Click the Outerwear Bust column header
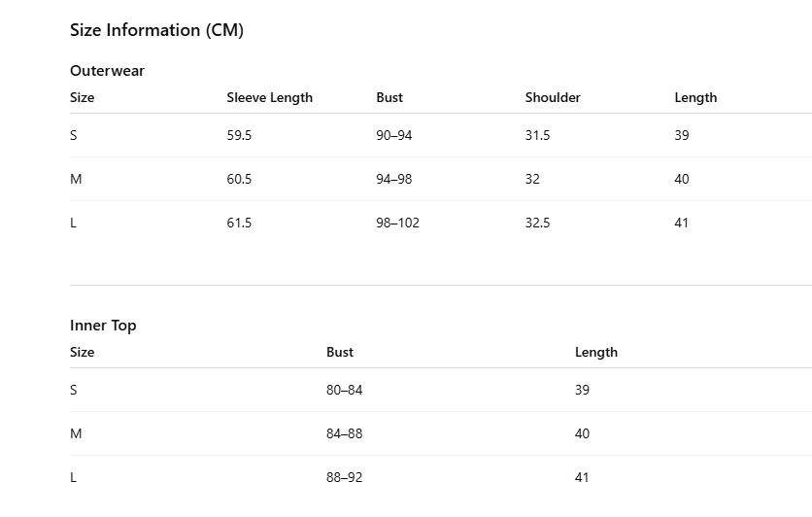Image resolution: width=812 pixels, height=517 pixels. (389, 97)
